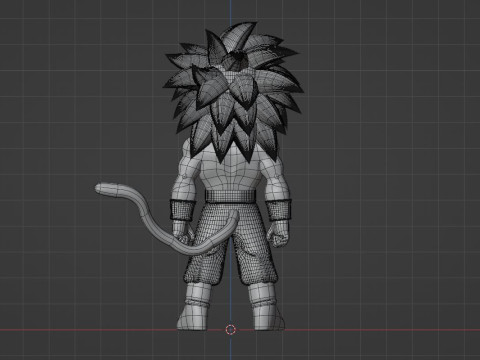Select the boot opposite the tail
The height and width of the screenshot is (360, 480).
pyautogui.click(x=267, y=307)
